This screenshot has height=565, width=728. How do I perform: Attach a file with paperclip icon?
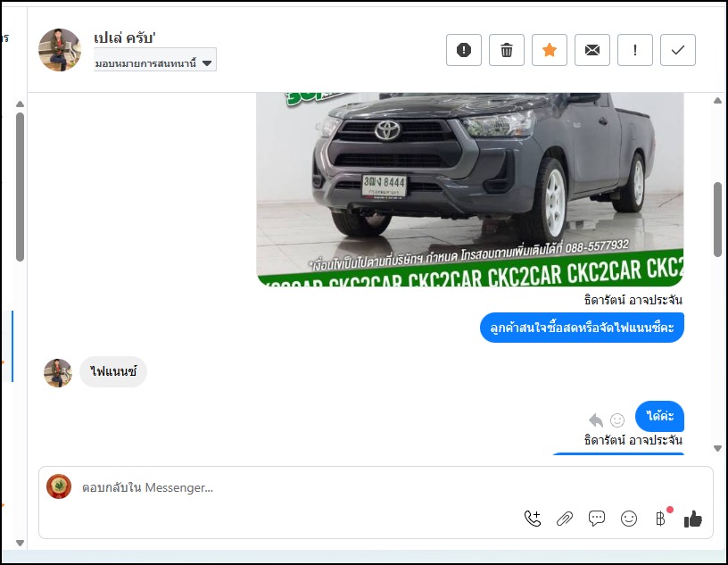[x=565, y=518]
